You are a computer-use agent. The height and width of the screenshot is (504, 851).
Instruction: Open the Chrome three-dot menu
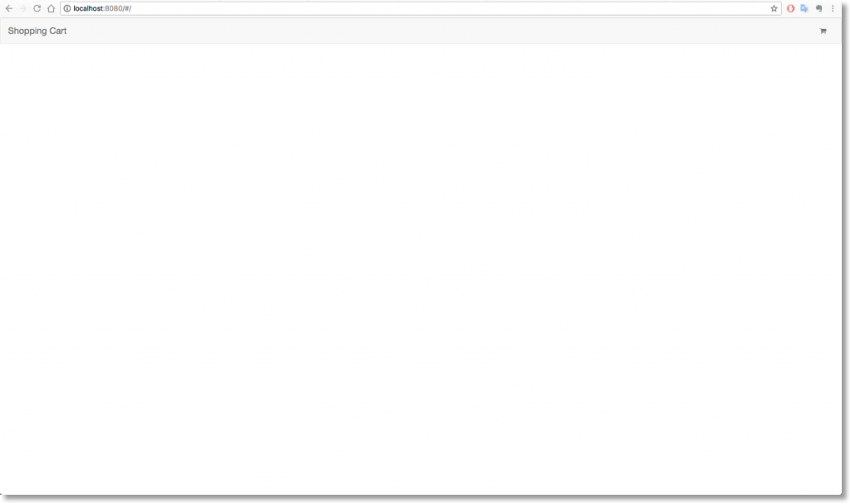833,8
